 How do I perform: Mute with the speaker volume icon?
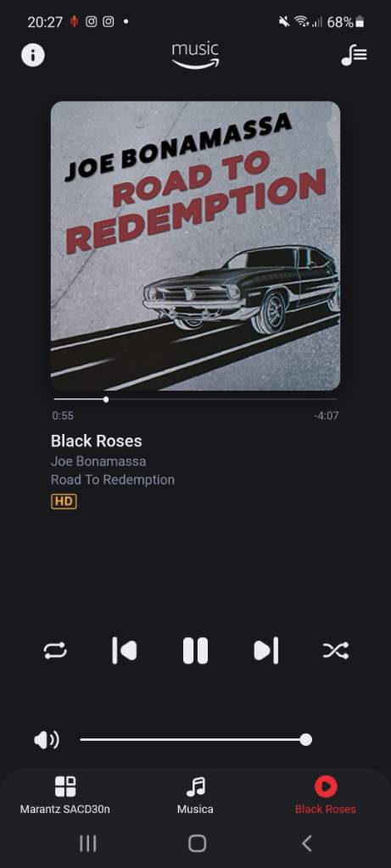pyautogui.click(x=47, y=740)
